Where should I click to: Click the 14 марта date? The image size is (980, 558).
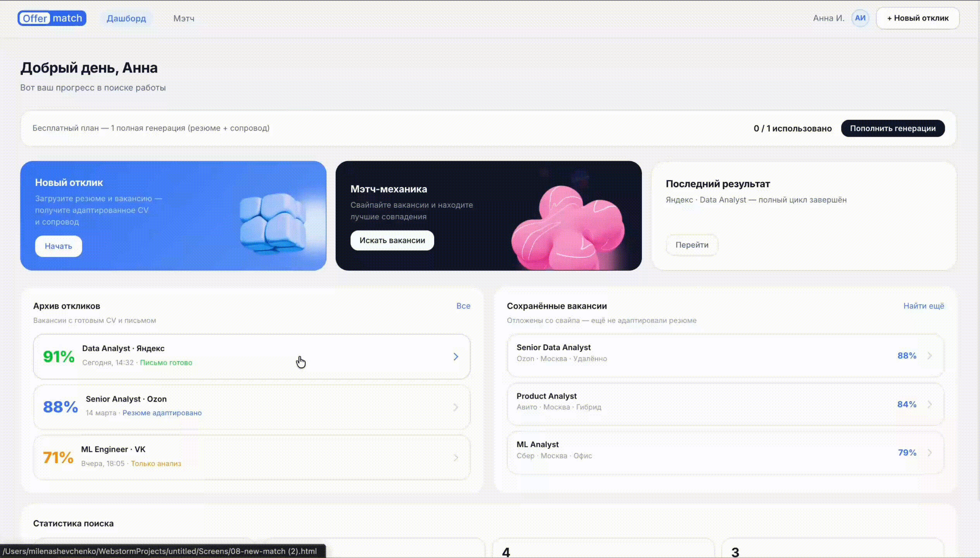(101, 413)
